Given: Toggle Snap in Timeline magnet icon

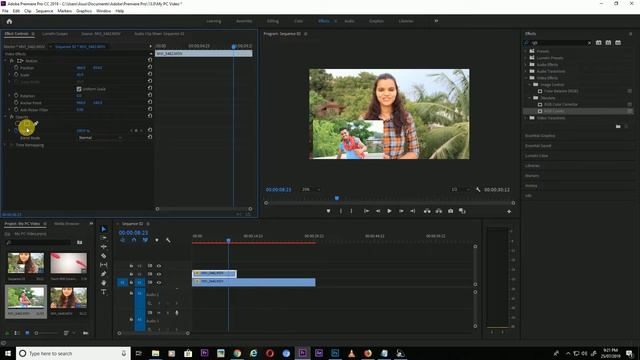Looking at the screenshot, I should click(x=134, y=240).
